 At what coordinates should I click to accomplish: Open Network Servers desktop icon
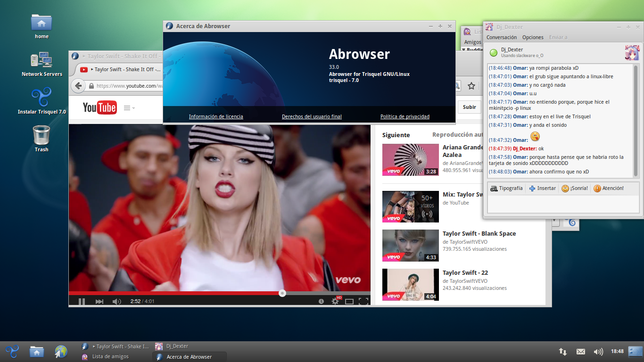(41, 60)
